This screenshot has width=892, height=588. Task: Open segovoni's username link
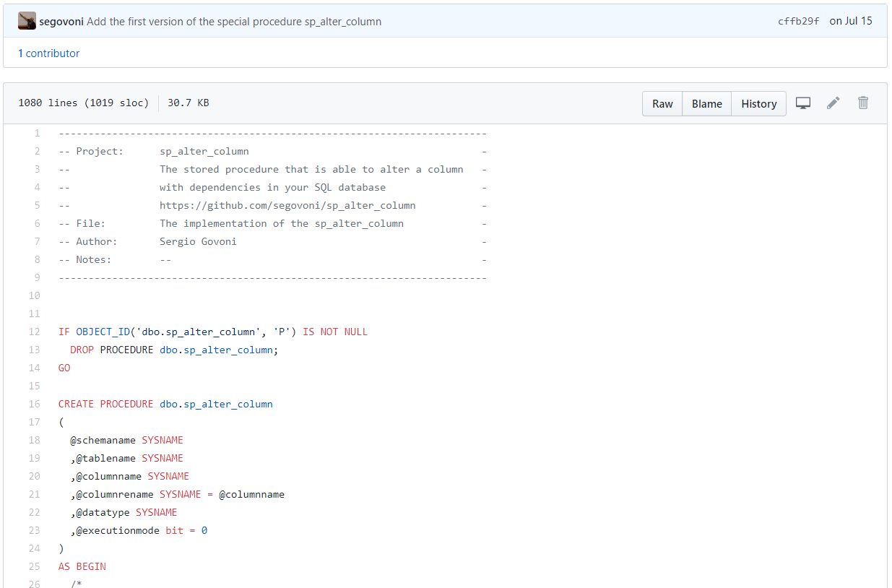point(61,21)
